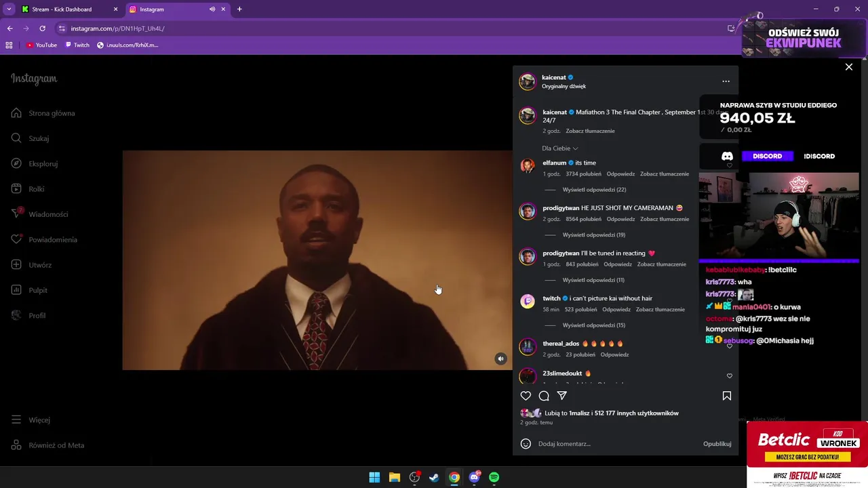
Task: Open the likes count 512 177 innych użytkowników
Action: [636, 413]
